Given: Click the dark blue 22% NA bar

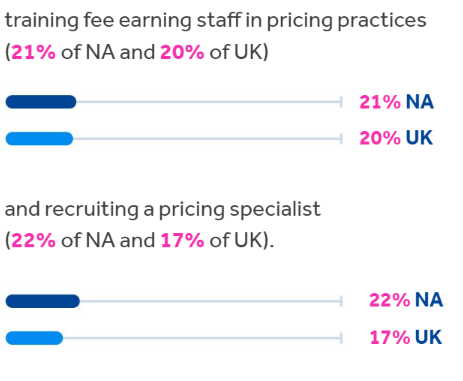Looking at the screenshot, I should [43, 301].
